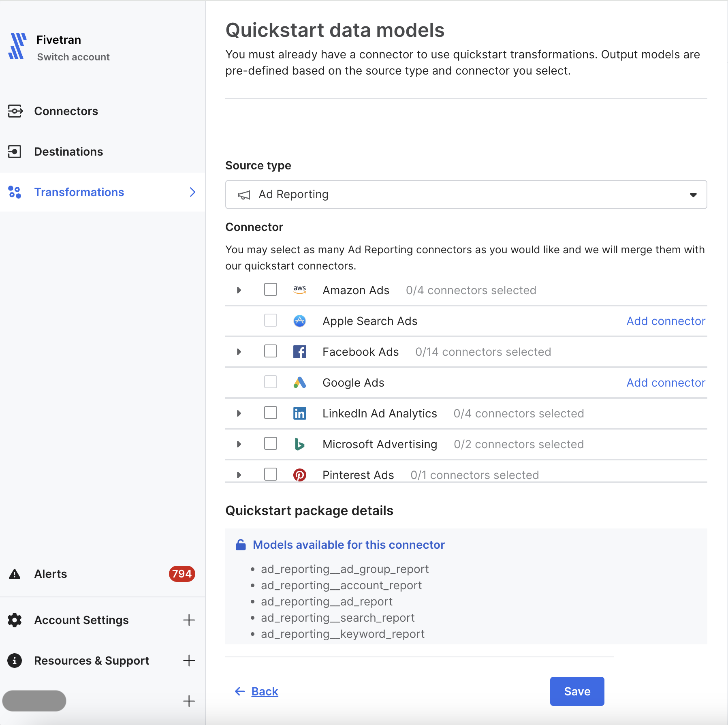Click Add connector for Google Ads

pos(666,383)
